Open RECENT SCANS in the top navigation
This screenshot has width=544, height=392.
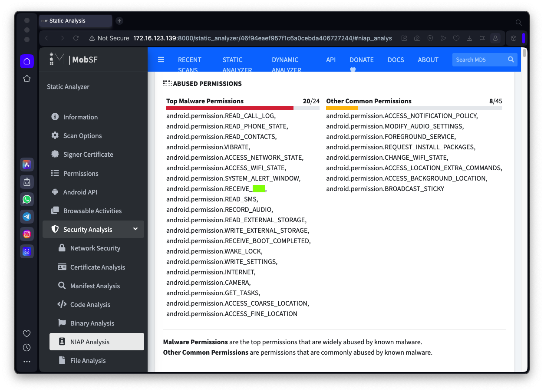190,65
